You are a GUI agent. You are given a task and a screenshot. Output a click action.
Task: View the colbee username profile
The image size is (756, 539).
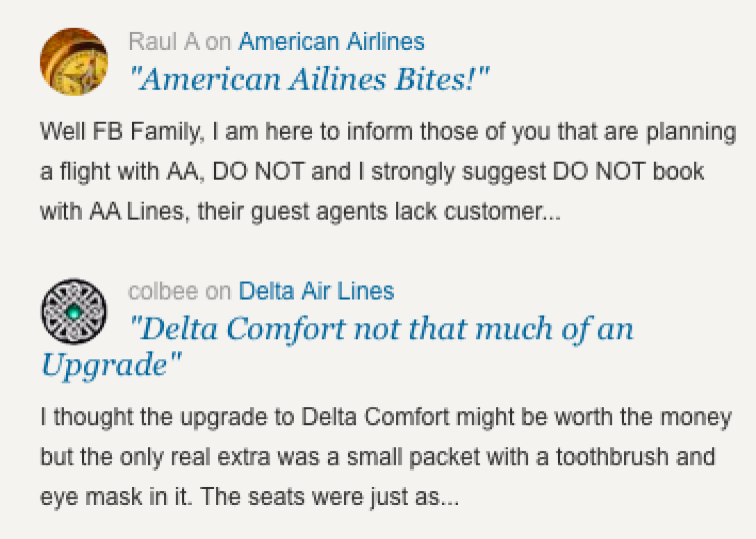tap(163, 291)
